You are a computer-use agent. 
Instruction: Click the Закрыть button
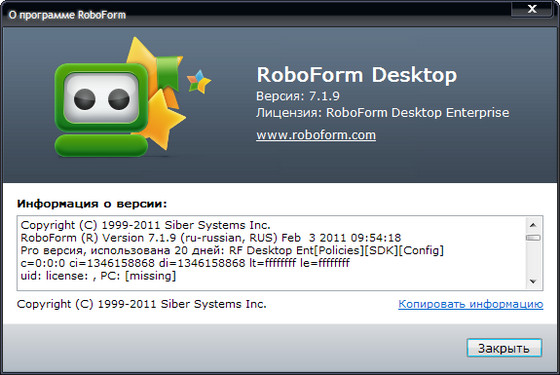504,348
